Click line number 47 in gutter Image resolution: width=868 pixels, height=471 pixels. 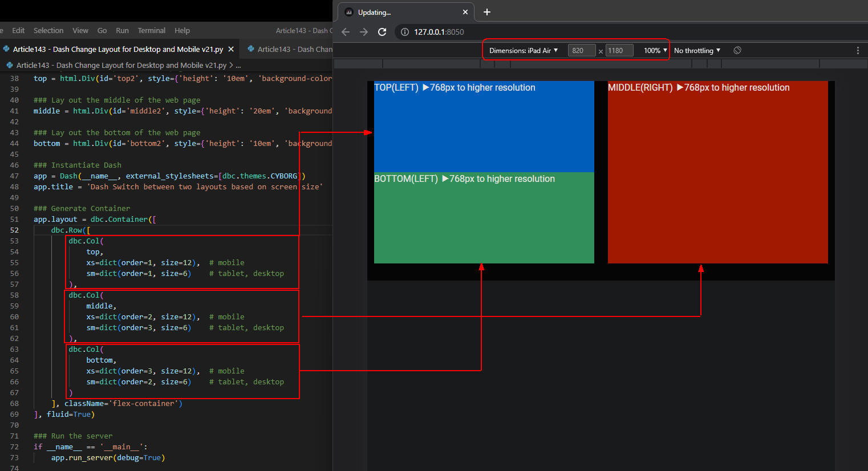point(14,176)
